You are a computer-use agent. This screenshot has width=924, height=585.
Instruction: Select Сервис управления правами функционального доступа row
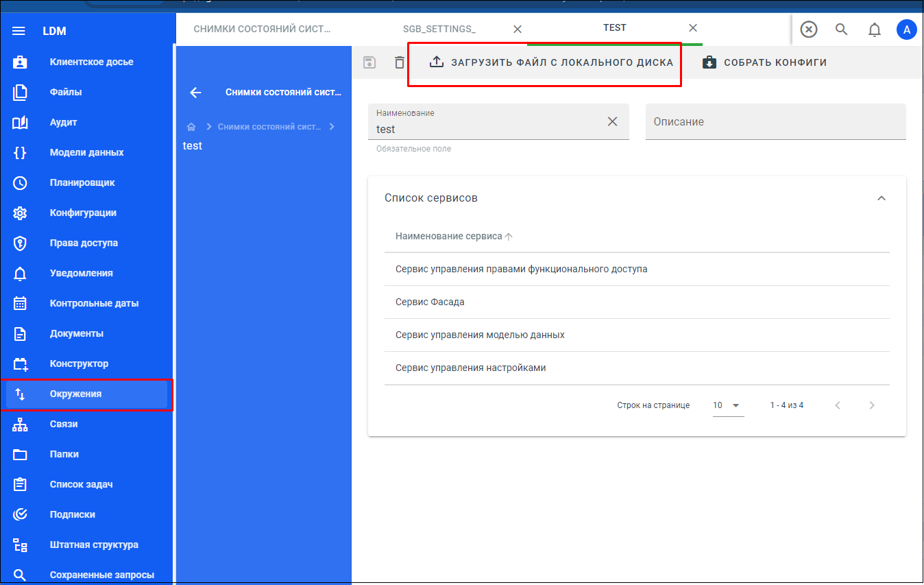click(x=637, y=270)
